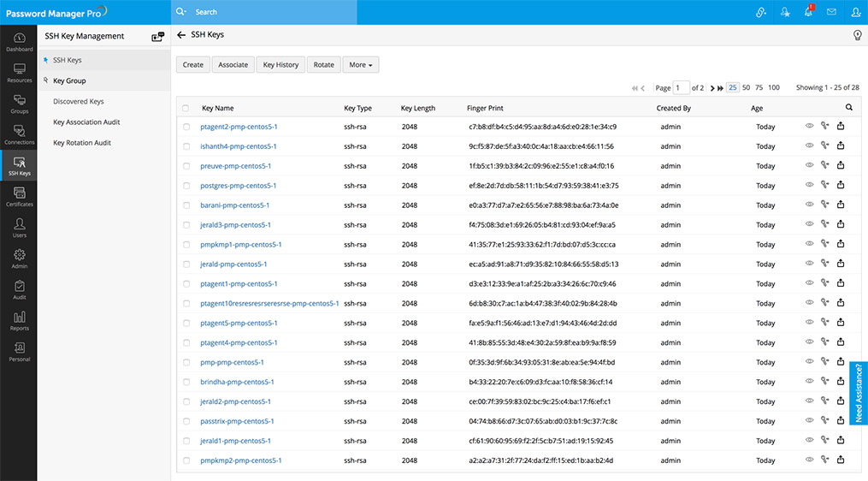Open the mail envelope icon in header

[831, 12]
